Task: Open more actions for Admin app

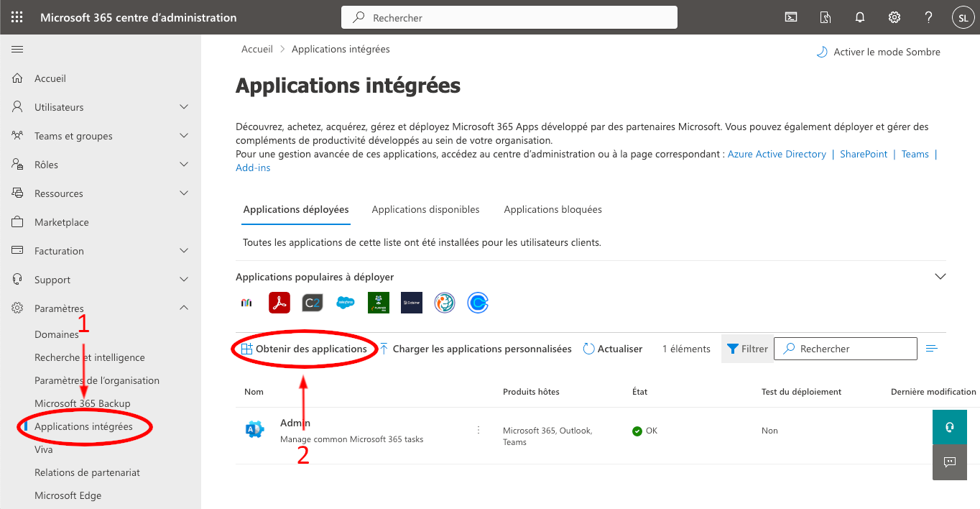Action: [x=479, y=430]
